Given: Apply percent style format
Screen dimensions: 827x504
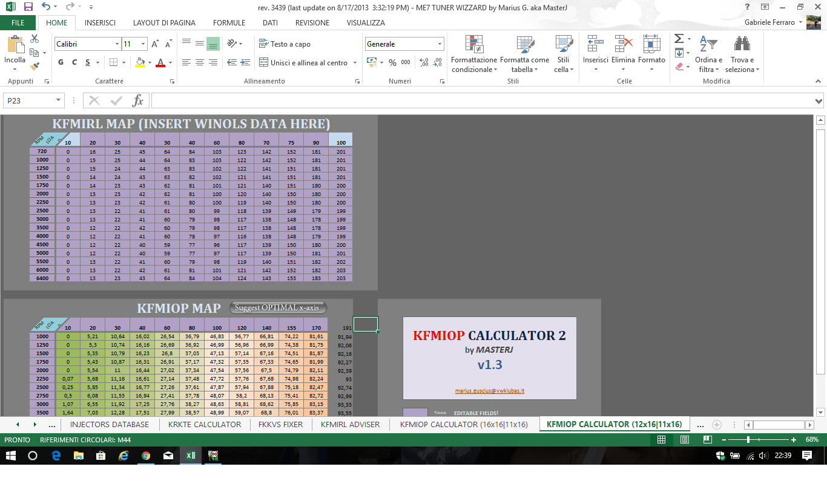Looking at the screenshot, I should pyautogui.click(x=392, y=62).
